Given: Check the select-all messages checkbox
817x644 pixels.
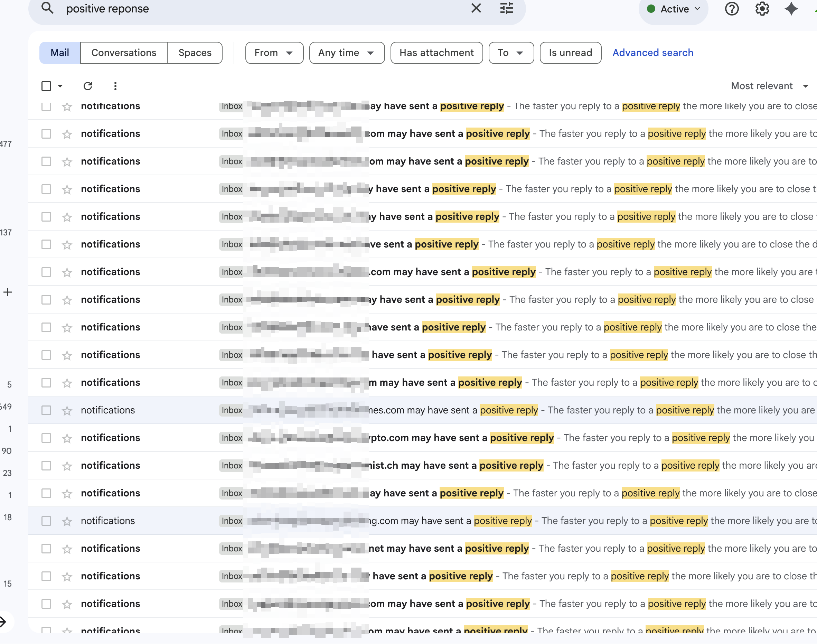Looking at the screenshot, I should 46,86.
